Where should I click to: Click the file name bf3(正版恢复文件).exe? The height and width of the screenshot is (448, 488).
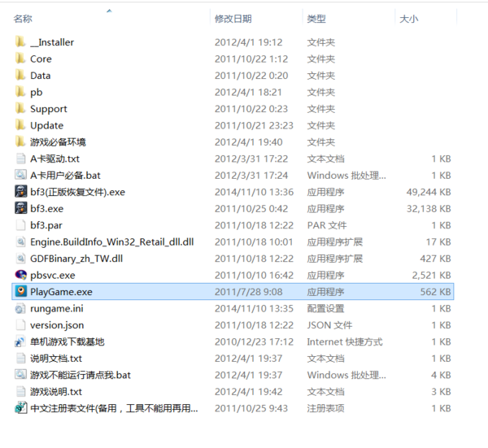[77, 192]
